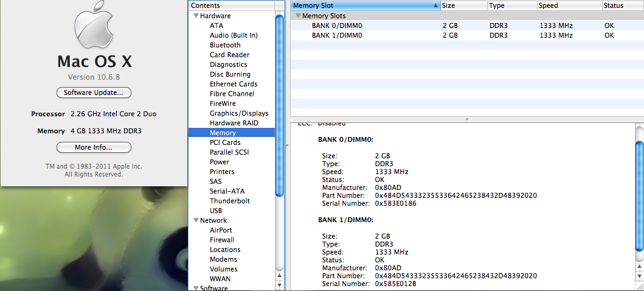Open More Info in About This Mac
This screenshot has width=644, height=291.
click(x=94, y=147)
